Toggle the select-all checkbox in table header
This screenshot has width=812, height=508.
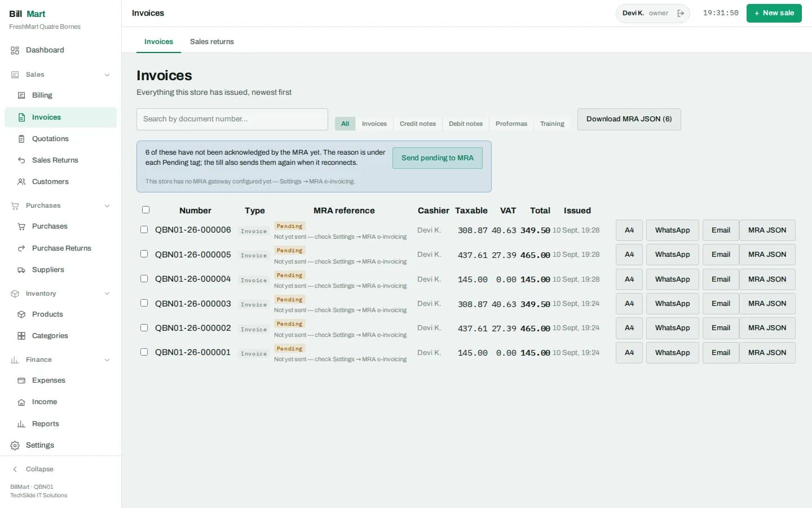(145, 210)
